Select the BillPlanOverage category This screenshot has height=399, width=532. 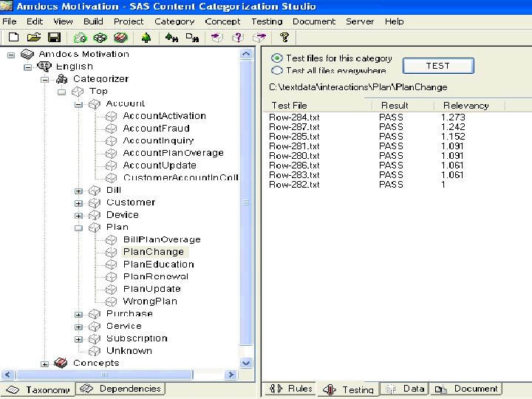click(162, 239)
